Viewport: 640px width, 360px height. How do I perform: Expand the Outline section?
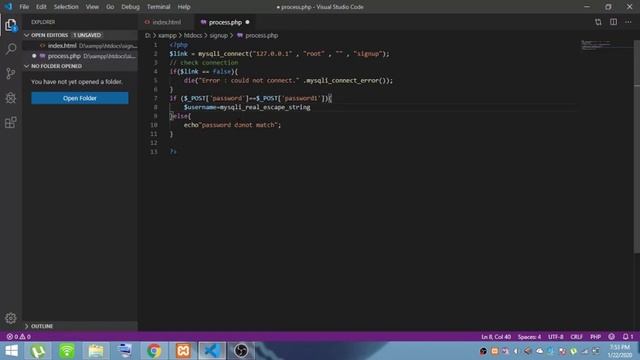point(80,326)
